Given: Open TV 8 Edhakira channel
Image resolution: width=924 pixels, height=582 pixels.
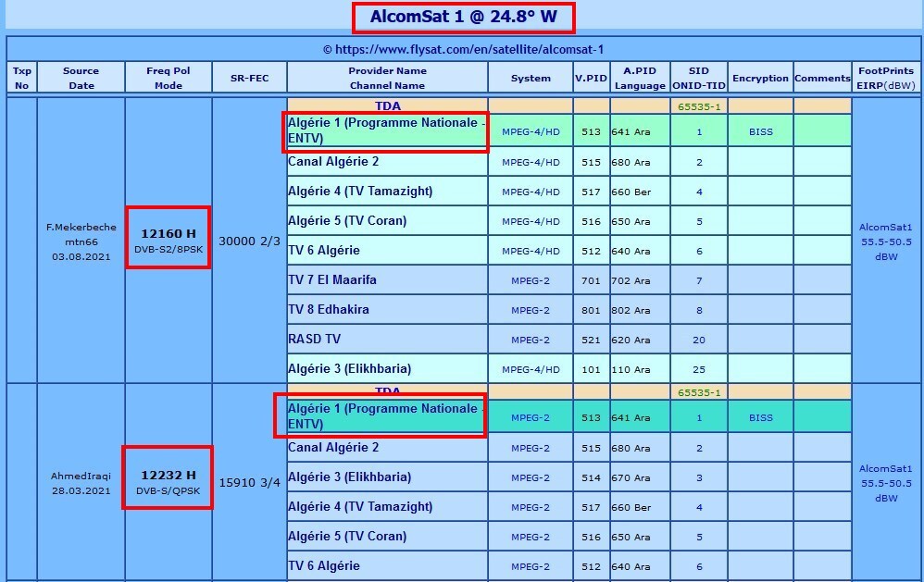Looking at the screenshot, I should (x=329, y=309).
